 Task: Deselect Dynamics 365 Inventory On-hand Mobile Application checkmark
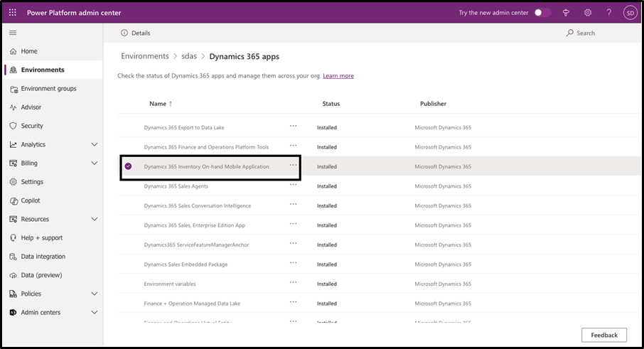coord(128,166)
